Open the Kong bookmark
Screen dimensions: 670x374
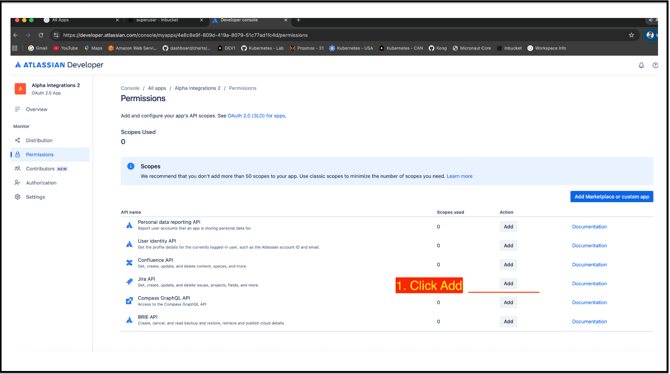(x=438, y=48)
